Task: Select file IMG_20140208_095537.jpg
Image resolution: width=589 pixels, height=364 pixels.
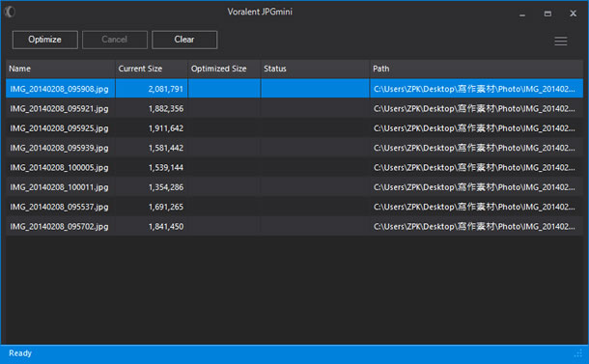Action: pos(59,207)
